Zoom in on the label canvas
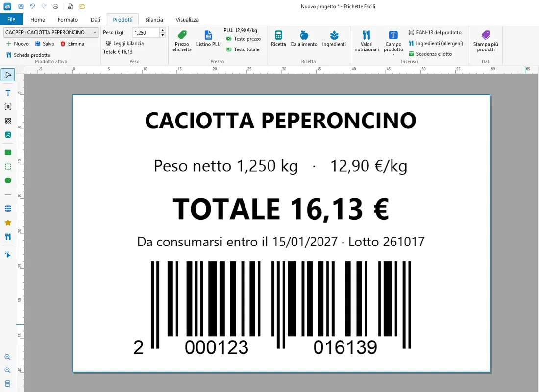The height and width of the screenshot is (392, 539). coord(7,357)
